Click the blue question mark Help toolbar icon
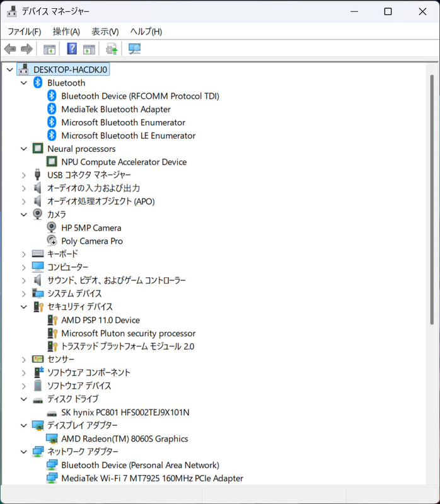This screenshot has width=440, height=504. pos(72,49)
